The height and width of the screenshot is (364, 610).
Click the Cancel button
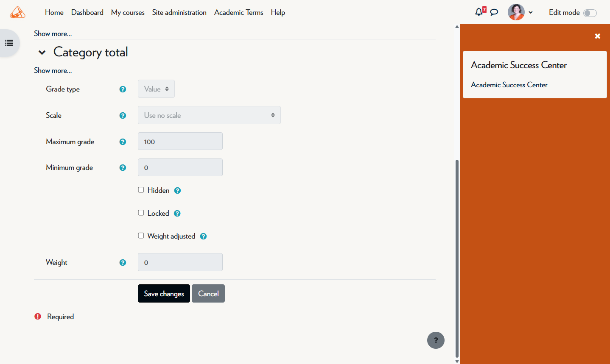coord(208,294)
